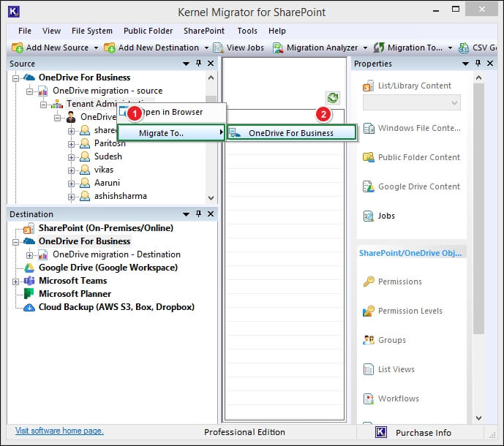Screen dimensions: 504x446
Task: Select Microsoft Planner destination node
Action: point(75,294)
